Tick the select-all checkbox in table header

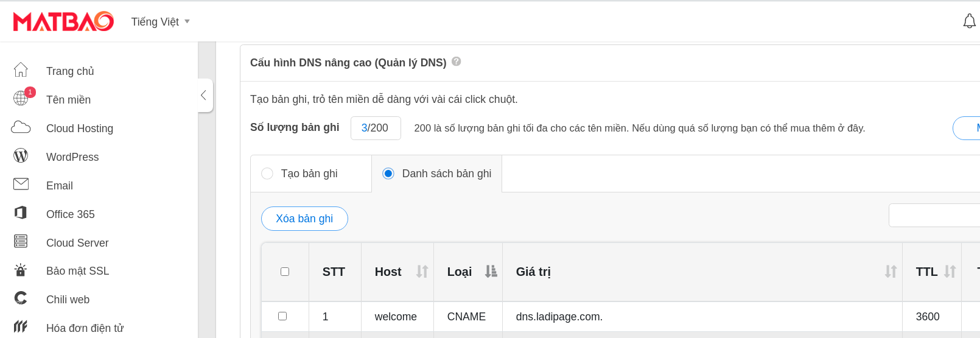285,272
